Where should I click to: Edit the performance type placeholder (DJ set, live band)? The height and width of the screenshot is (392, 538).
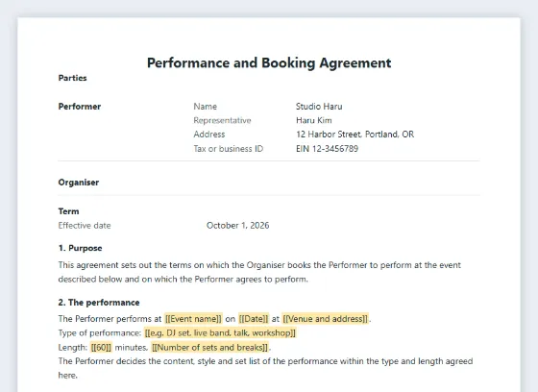(220, 333)
